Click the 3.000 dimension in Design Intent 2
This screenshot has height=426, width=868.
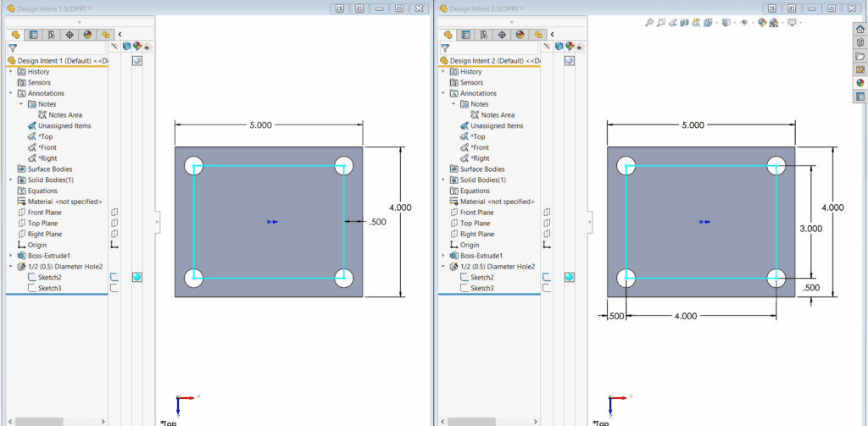click(x=811, y=228)
